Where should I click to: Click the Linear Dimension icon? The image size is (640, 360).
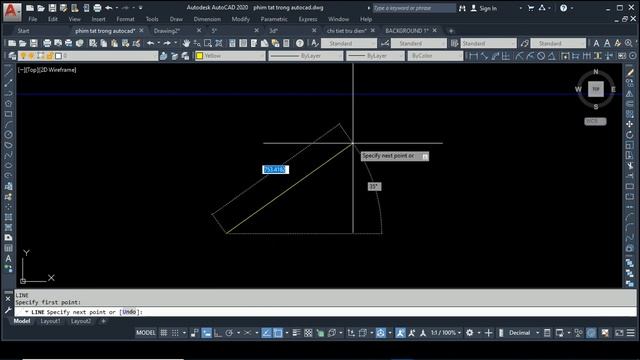(x=473, y=56)
